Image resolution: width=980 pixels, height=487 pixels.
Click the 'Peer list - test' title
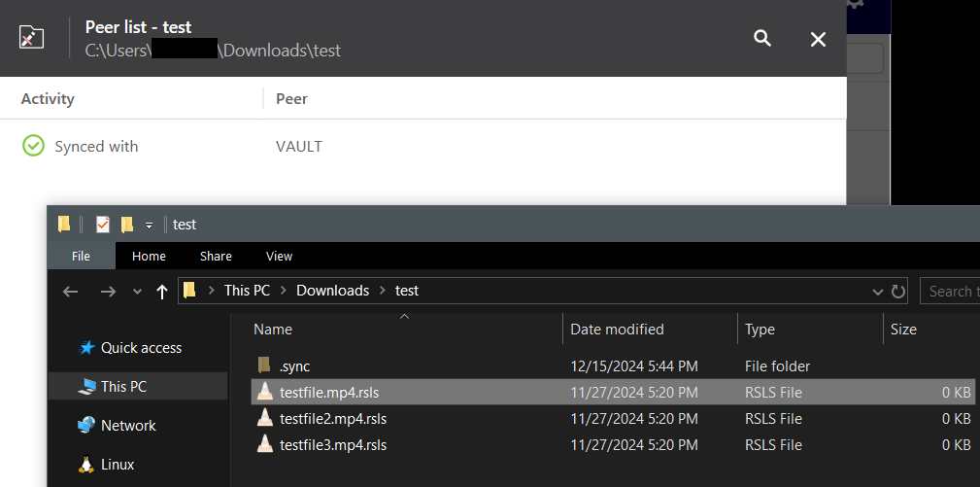point(138,27)
